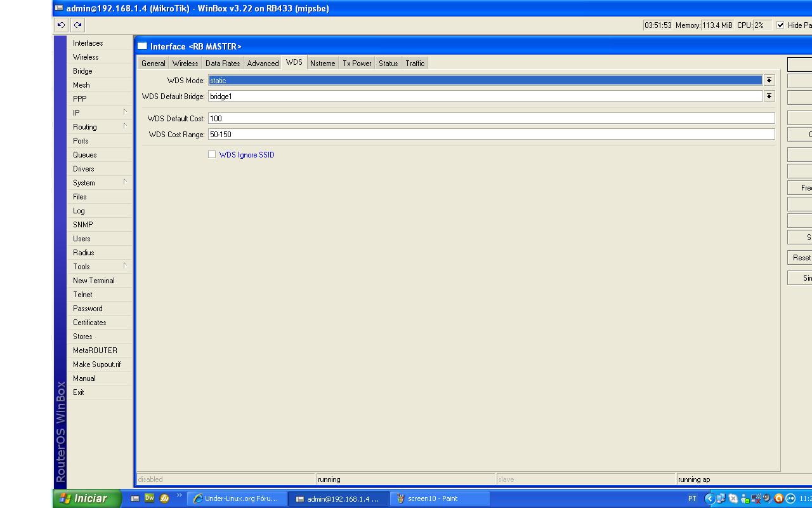Expand the IP submenu in sidebar
The height and width of the screenshot is (508, 812).
100,113
